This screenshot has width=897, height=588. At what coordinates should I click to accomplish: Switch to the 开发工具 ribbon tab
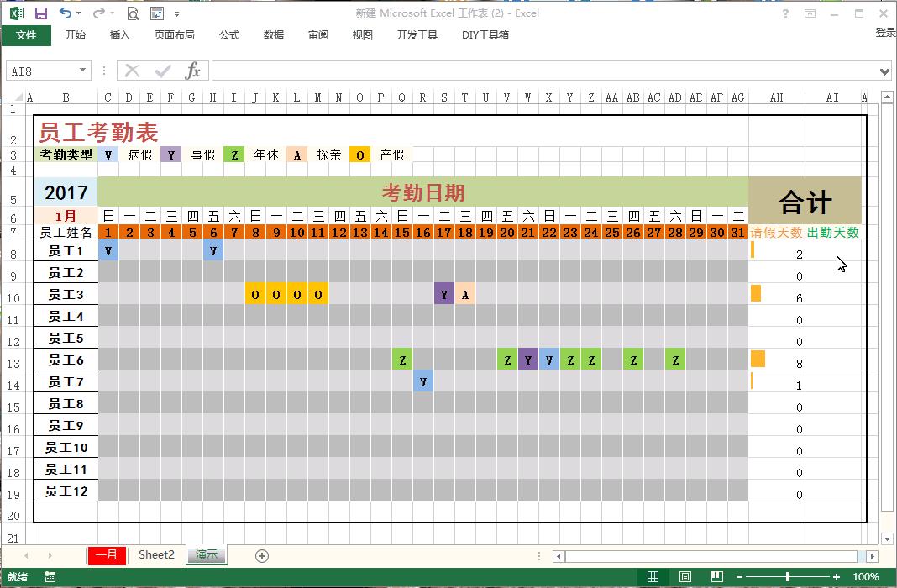click(416, 34)
